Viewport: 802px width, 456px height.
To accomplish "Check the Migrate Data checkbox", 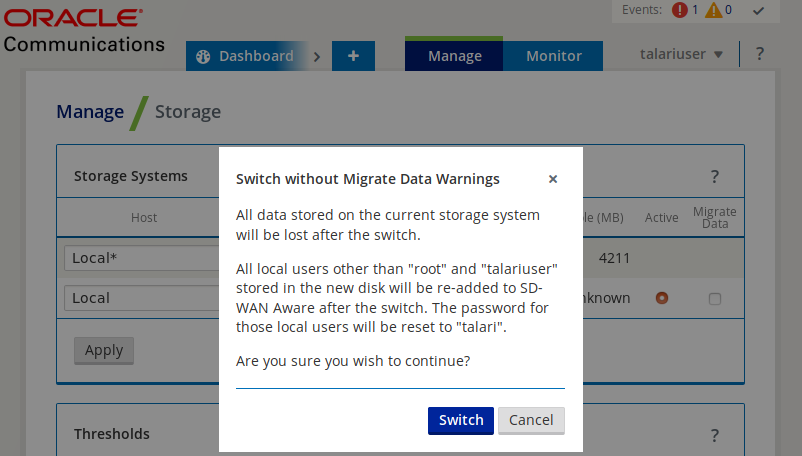I will click(x=715, y=299).
